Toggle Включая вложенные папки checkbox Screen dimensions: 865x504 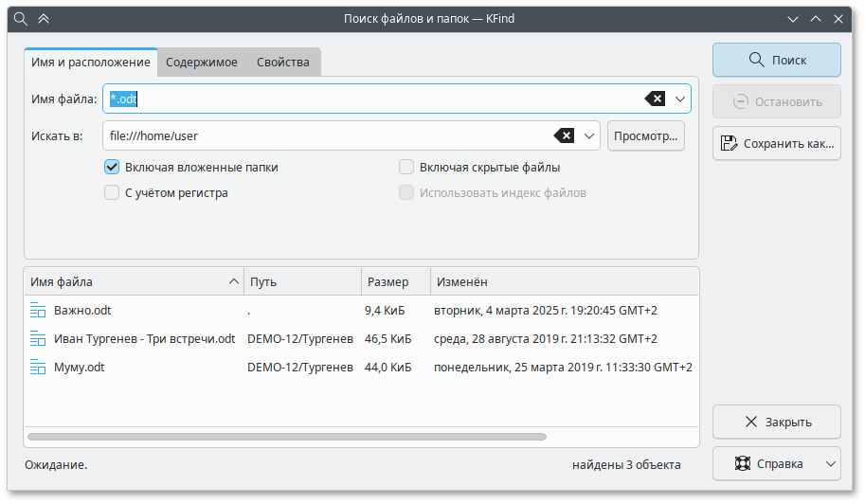point(112,168)
